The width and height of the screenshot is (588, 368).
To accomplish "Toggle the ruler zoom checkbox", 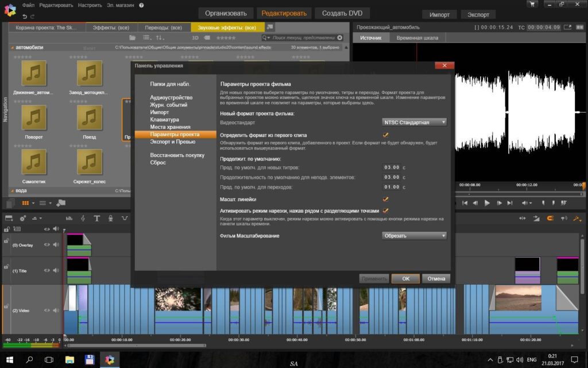I will [x=385, y=200].
